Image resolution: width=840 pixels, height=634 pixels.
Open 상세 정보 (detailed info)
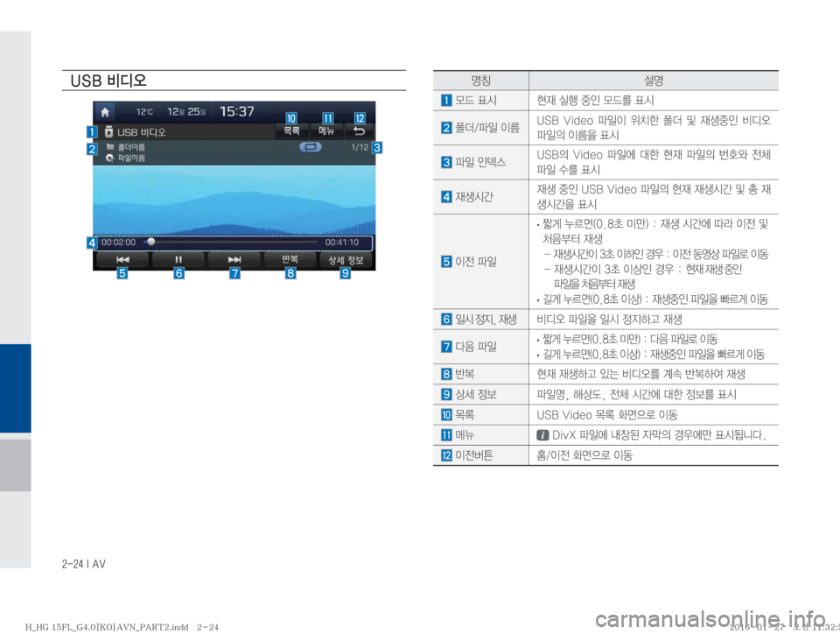coord(346,260)
